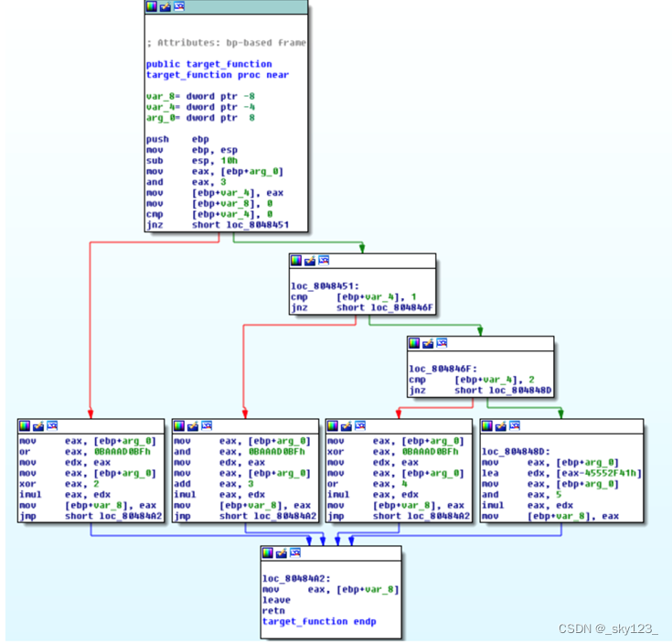This screenshot has width=672, height=644.
Task: Select 'public target_function' declaration line
Action: [x=208, y=64]
